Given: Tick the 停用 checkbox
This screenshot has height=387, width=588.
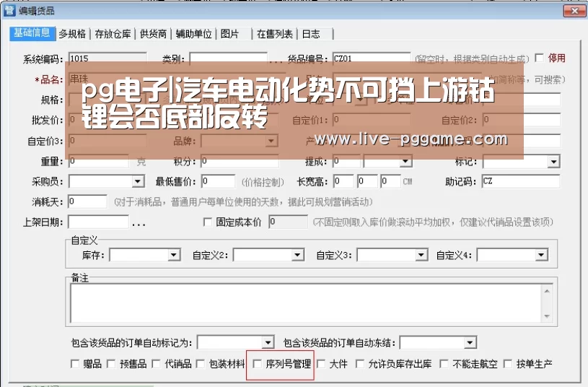Looking at the screenshot, I should (x=539, y=58).
